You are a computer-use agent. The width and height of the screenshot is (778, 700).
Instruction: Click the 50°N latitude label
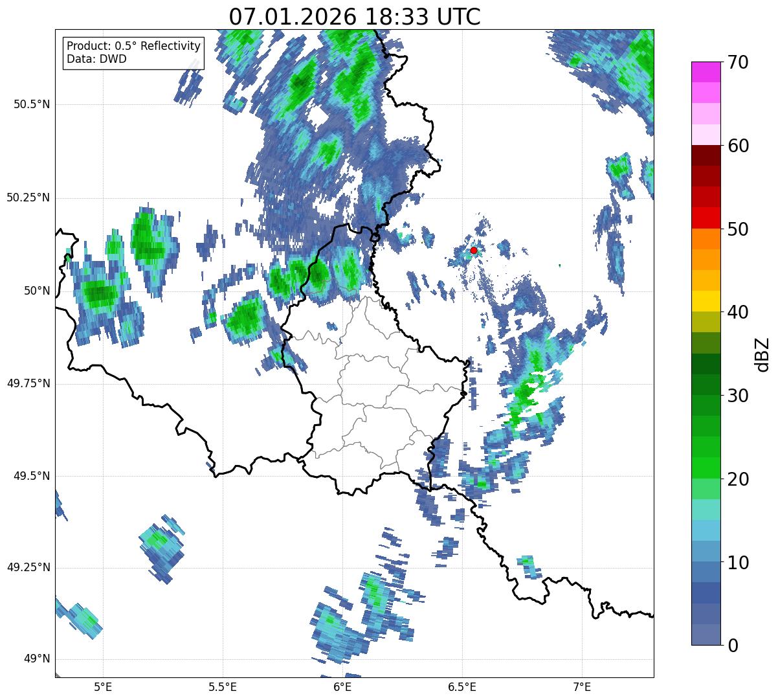point(37,291)
